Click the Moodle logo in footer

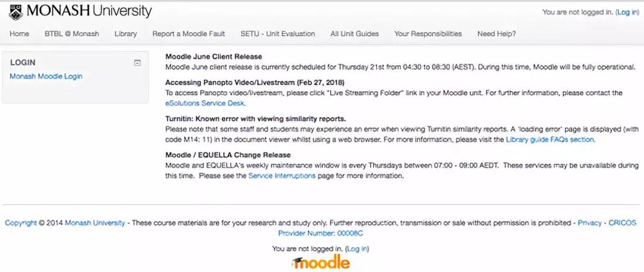(x=321, y=262)
